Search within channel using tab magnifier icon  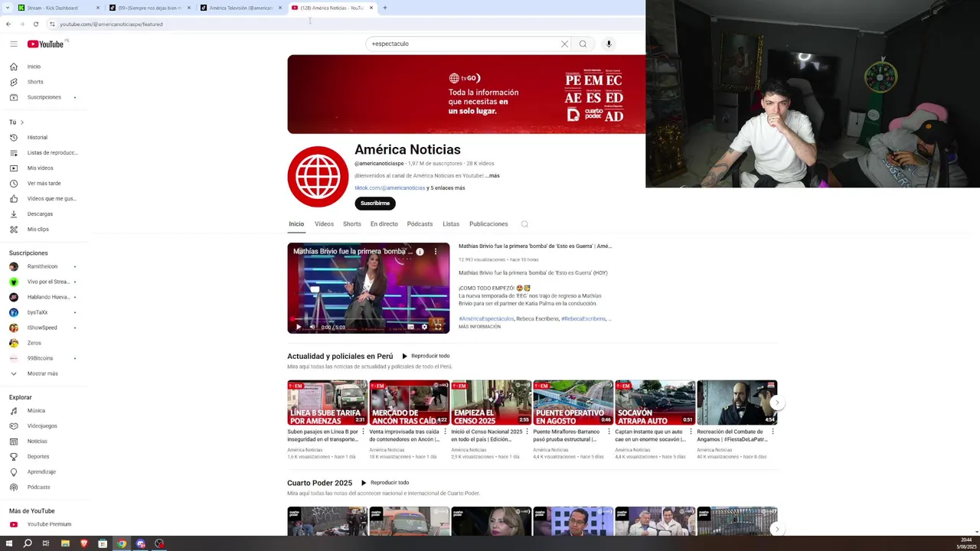click(524, 224)
